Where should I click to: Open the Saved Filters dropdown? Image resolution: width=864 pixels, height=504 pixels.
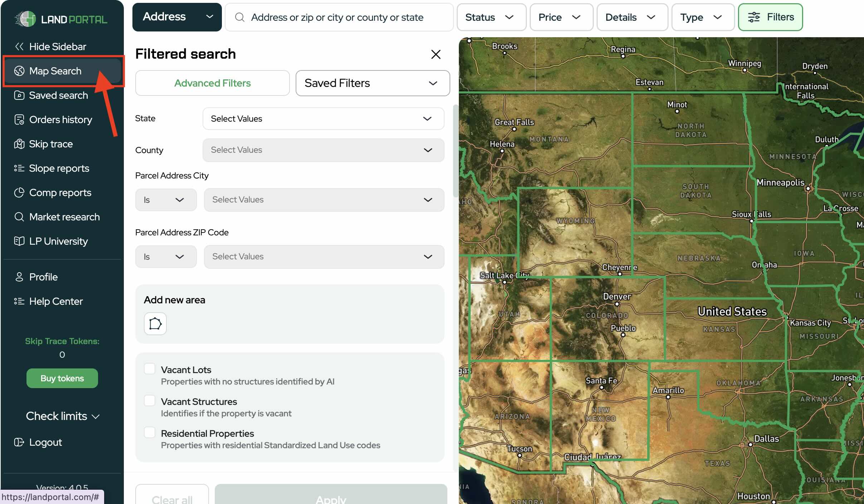tap(372, 83)
